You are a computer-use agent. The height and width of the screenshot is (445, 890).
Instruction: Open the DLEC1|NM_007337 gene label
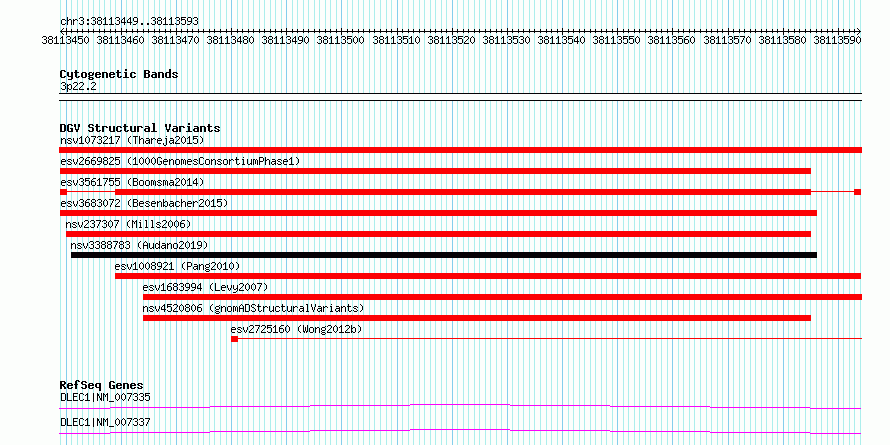click(x=105, y=422)
